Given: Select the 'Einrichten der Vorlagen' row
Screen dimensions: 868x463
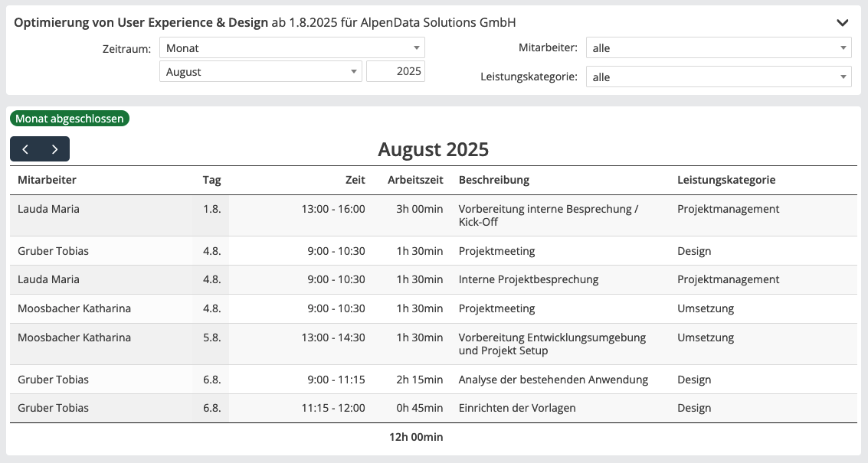Looking at the screenshot, I should (x=516, y=408).
